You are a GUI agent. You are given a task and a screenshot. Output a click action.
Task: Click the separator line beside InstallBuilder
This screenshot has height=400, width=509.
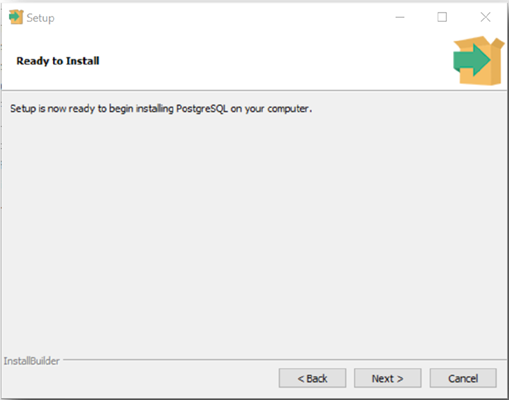(285, 360)
